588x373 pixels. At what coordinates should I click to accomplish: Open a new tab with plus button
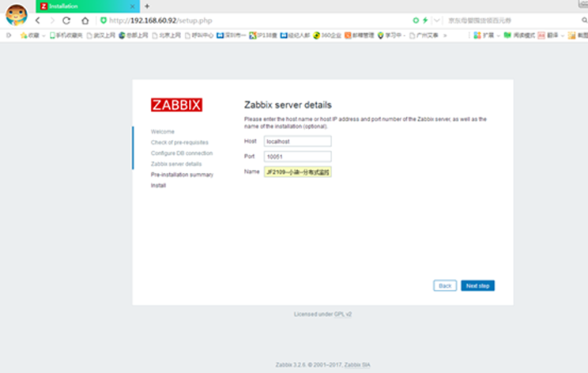click(x=147, y=6)
